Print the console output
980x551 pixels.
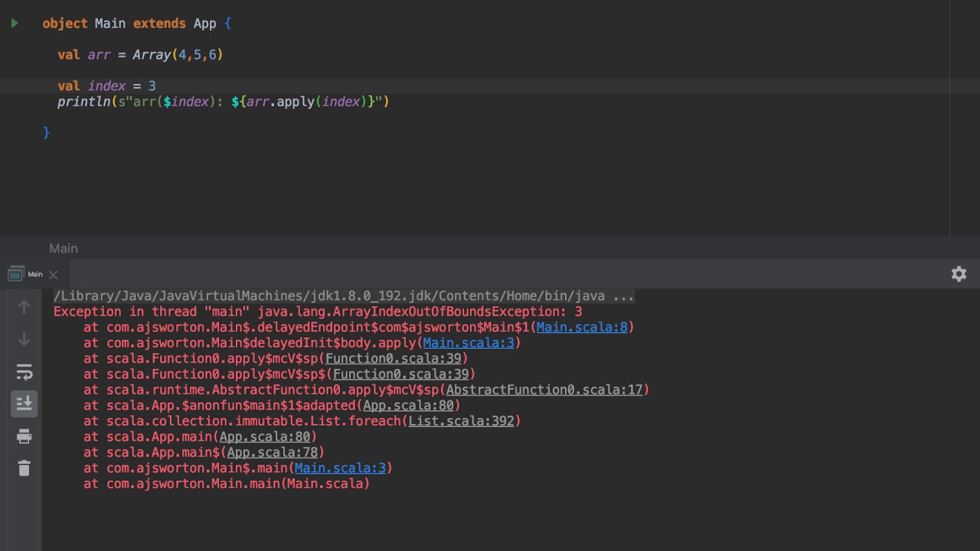(x=24, y=436)
